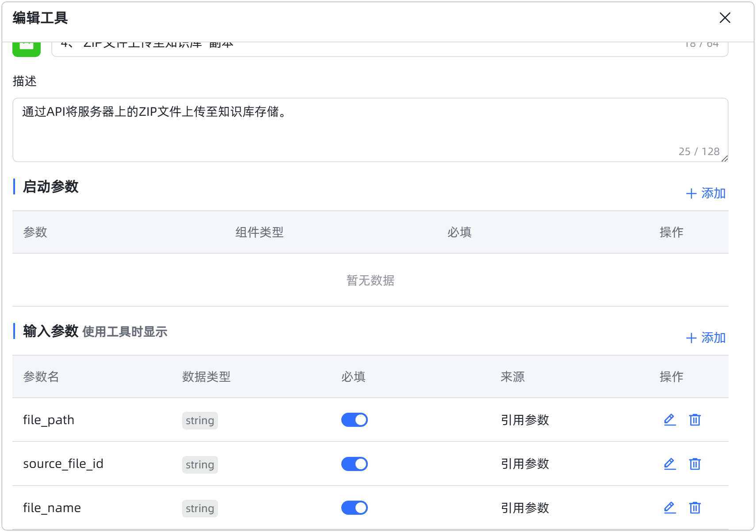The image size is (756, 532).
Task: Disable required switch for source_file_id
Action: click(354, 464)
